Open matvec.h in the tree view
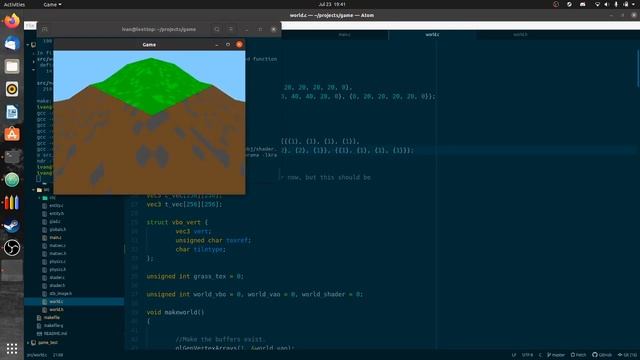The image size is (640, 360). [57, 253]
